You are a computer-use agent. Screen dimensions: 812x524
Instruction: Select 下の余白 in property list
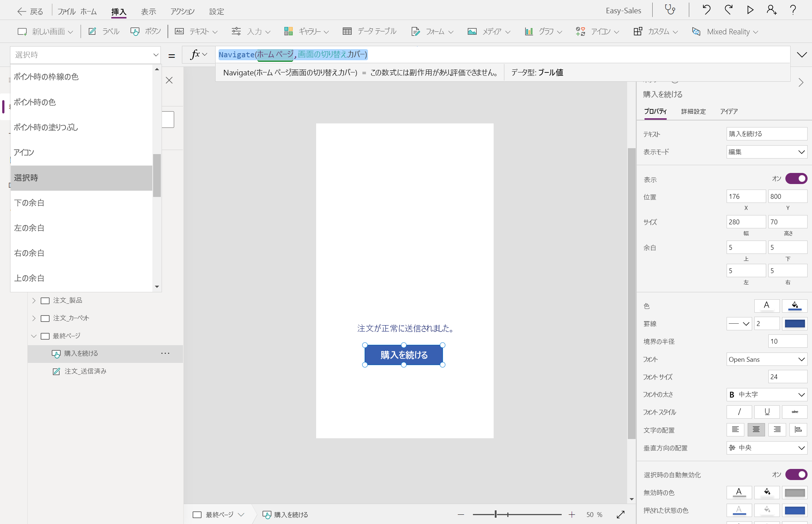pos(81,203)
